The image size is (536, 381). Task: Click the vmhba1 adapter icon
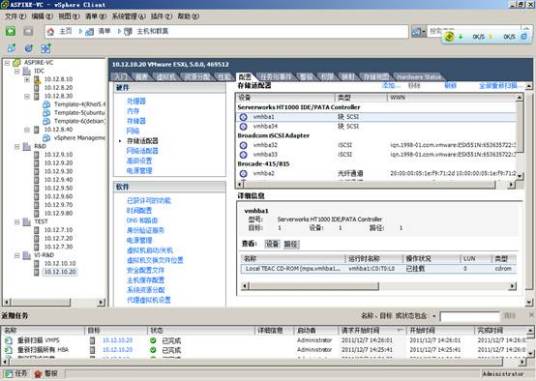coord(243,117)
